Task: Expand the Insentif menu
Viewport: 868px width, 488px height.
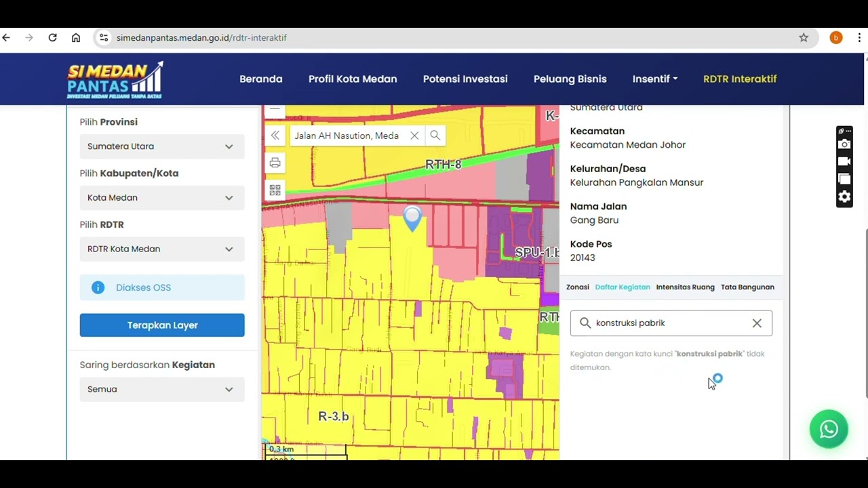Action: point(655,79)
